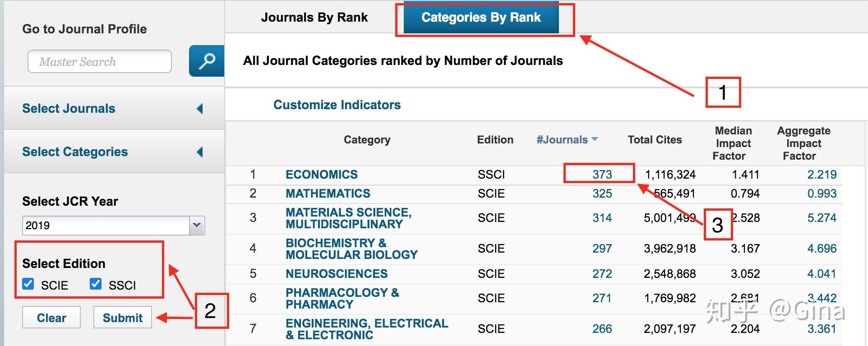868x346 pixels.
Task: Focus the Master Search field
Action: [100, 62]
